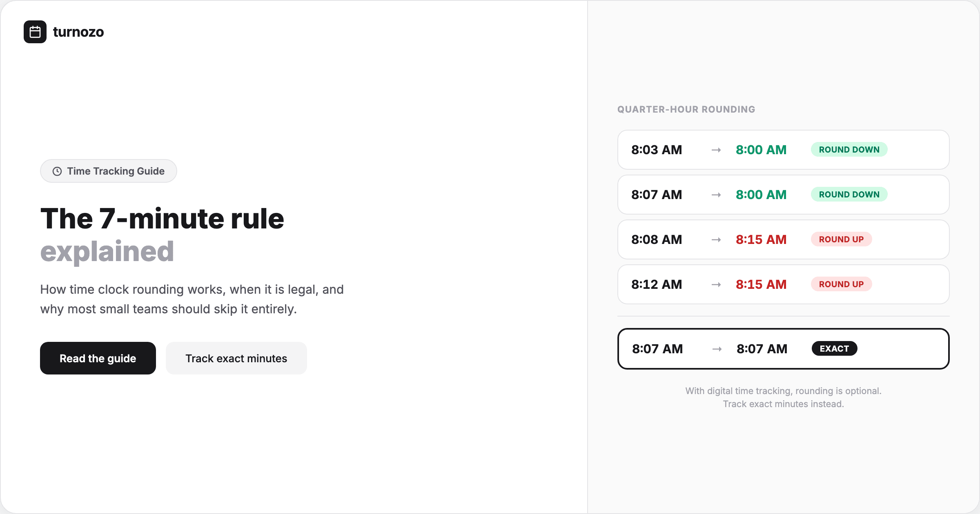Toggle the ROUND DOWN badge on the 8:03 AM row

point(849,149)
